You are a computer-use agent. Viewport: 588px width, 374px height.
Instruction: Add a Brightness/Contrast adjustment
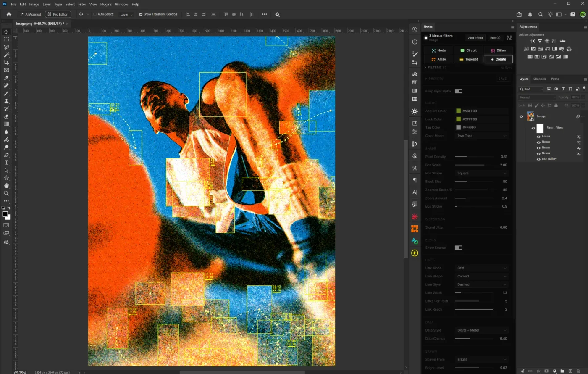[533, 41]
